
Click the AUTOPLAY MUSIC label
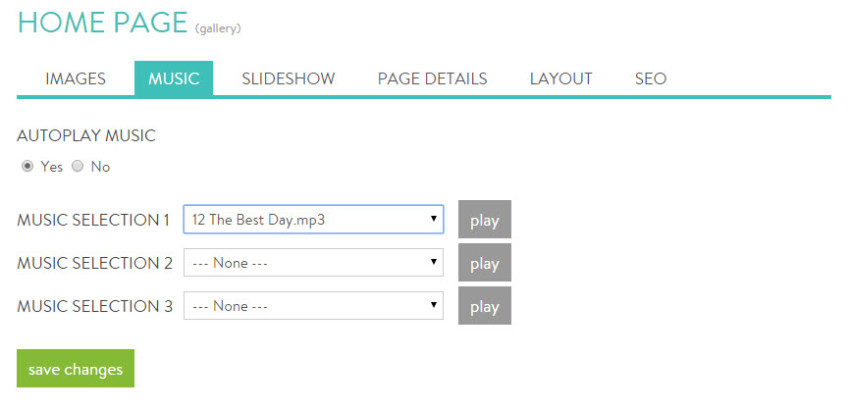(x=86, y=136)
